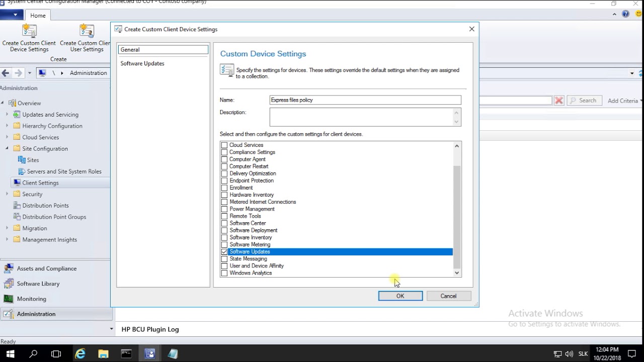
Task: Expand Cloud Services tree node
Action: point(7,137)
